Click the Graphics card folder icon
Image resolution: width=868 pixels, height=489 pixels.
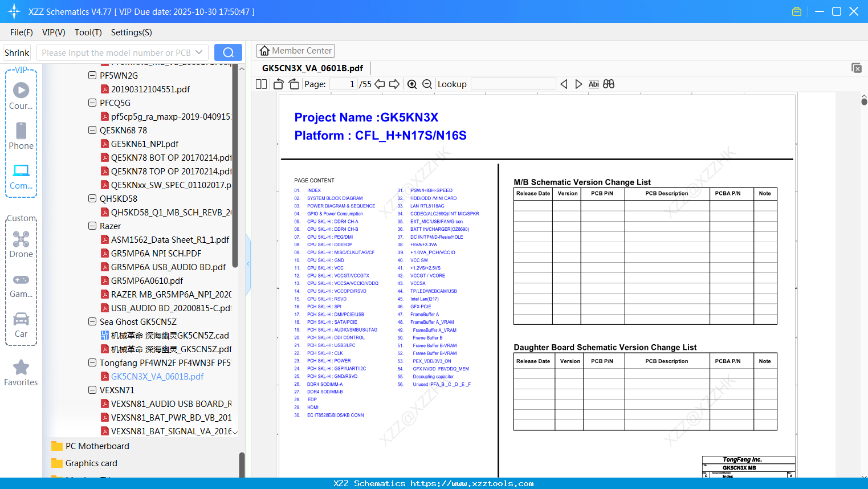click(x=57, y=463)
